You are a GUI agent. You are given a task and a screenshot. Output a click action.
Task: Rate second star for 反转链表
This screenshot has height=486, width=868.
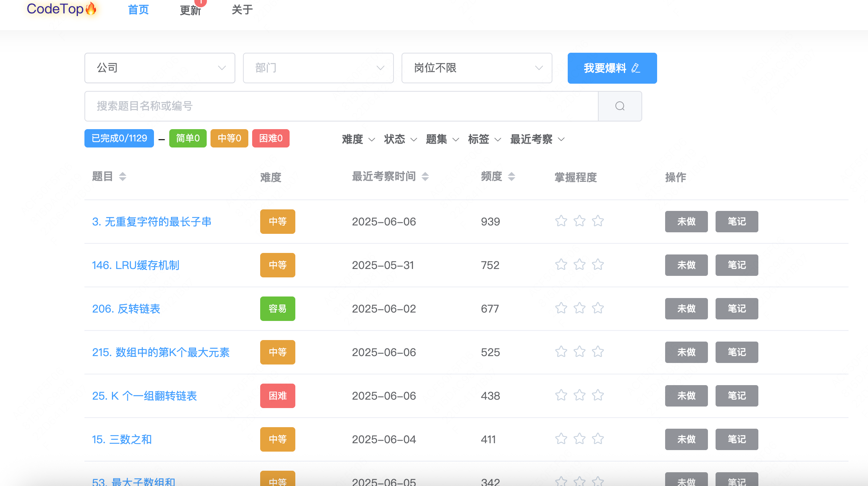pos(580,308)
